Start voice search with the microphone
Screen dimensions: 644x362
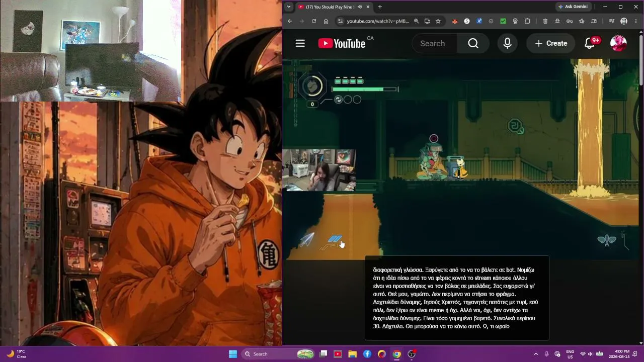507,43
